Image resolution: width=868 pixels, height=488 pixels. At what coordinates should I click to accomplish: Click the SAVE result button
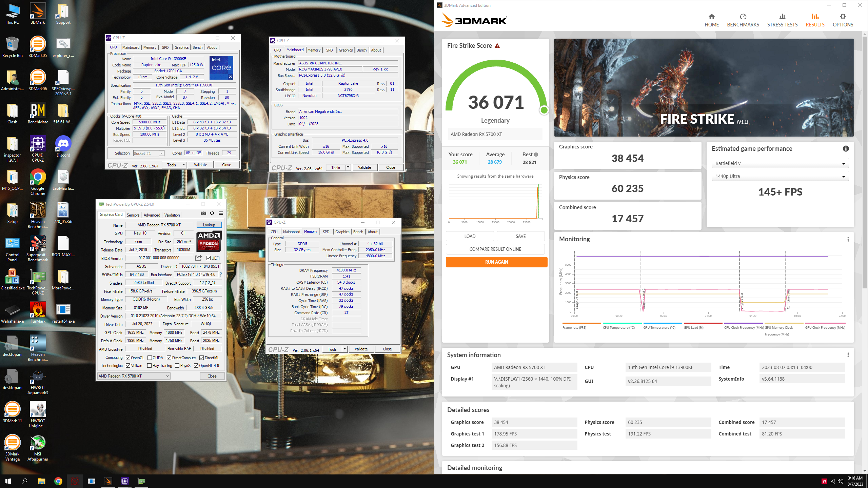point(520,236)
